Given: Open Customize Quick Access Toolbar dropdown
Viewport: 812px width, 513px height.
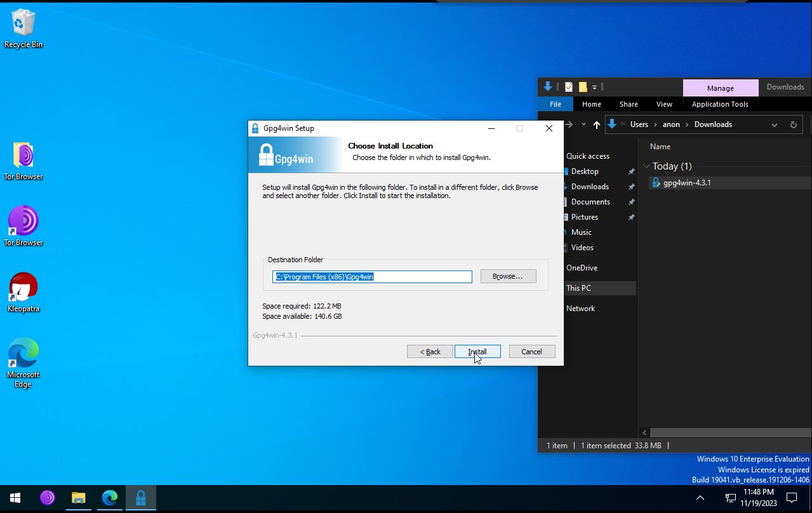Looking at the screenshot, I should pos(595,87).
